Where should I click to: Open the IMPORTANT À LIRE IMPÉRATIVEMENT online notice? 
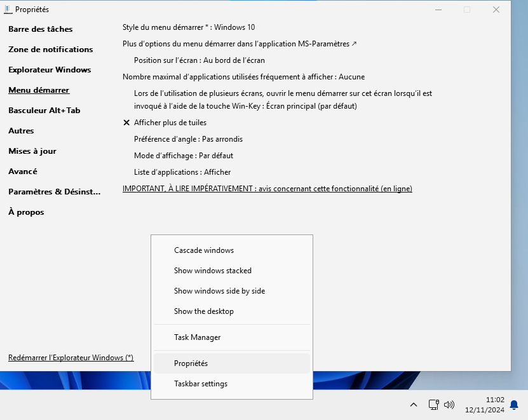click(x=267, y=189)
